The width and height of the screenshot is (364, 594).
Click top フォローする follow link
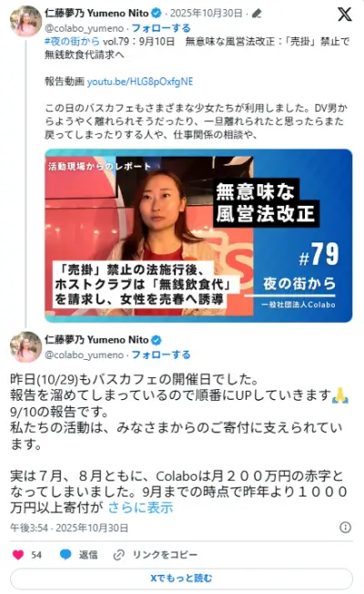[x=161, y=28]
